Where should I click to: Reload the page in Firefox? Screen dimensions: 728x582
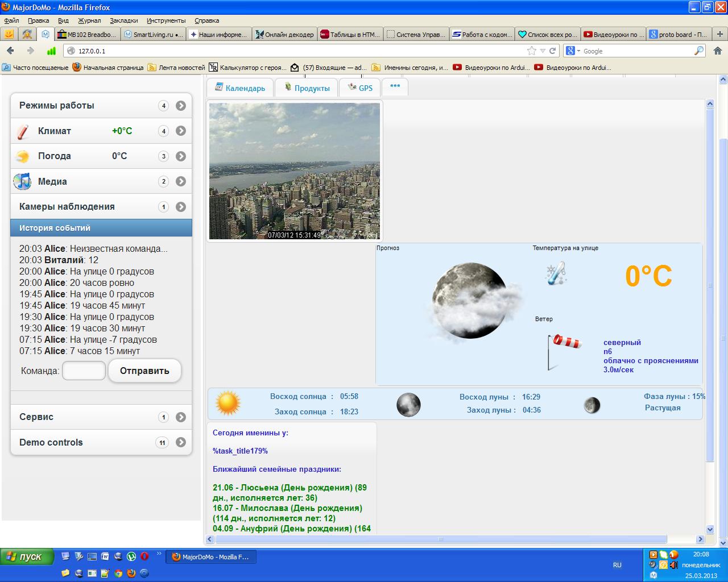(x=552, y=51)
